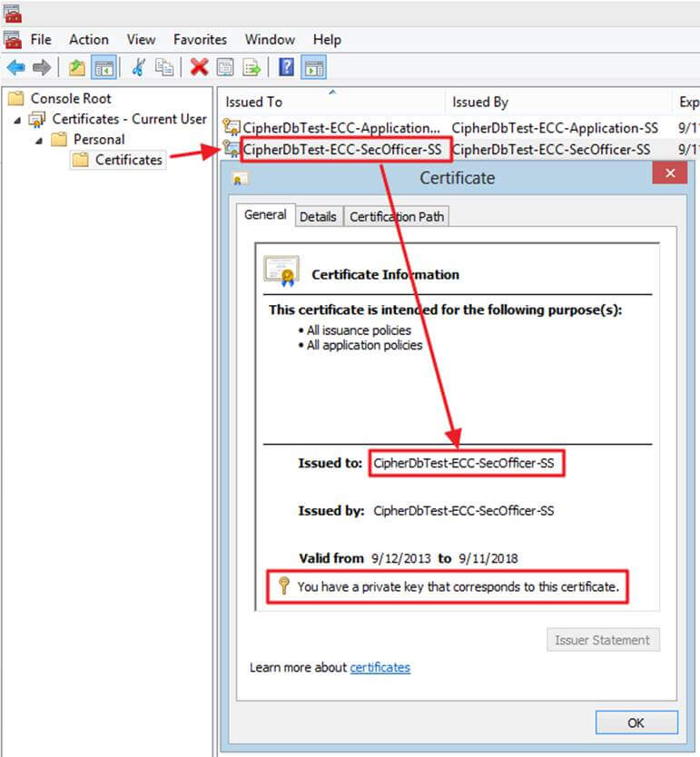Toggle the Show/Hide Action Pane button

pos(314,67)
